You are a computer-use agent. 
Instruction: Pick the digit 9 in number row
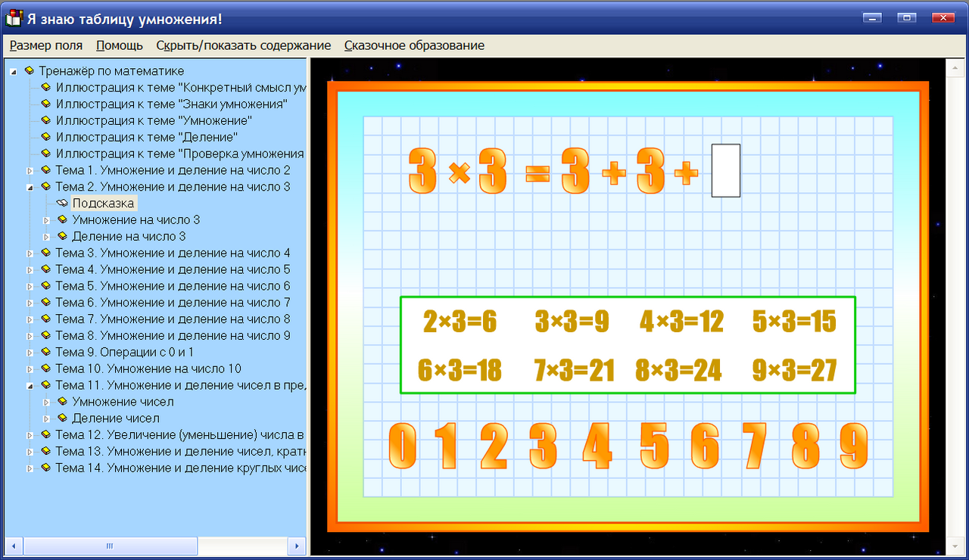tap(854, 446)
